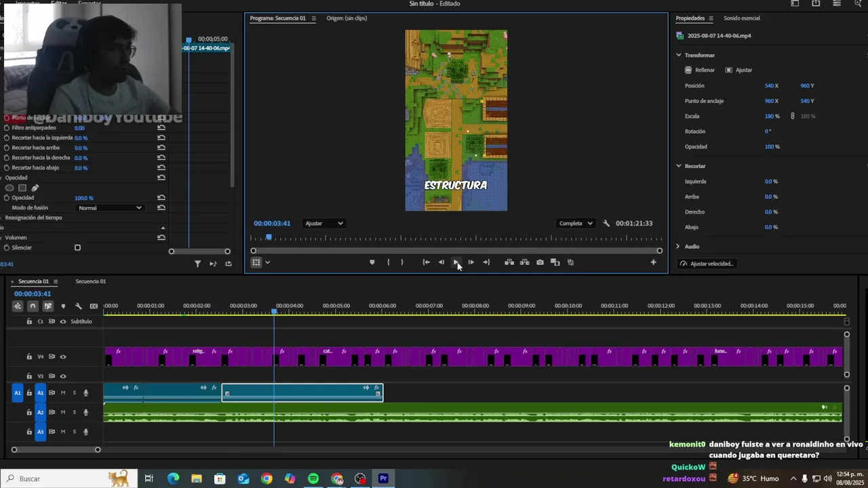Image resolution: width=868 pixels, height=488 pixels.
Task: Click the export icon in effect controls
Action: click(229, 264)
